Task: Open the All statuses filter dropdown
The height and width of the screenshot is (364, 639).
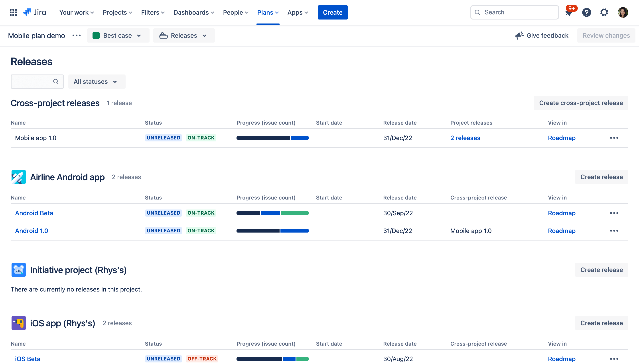Action: (97, 82)
